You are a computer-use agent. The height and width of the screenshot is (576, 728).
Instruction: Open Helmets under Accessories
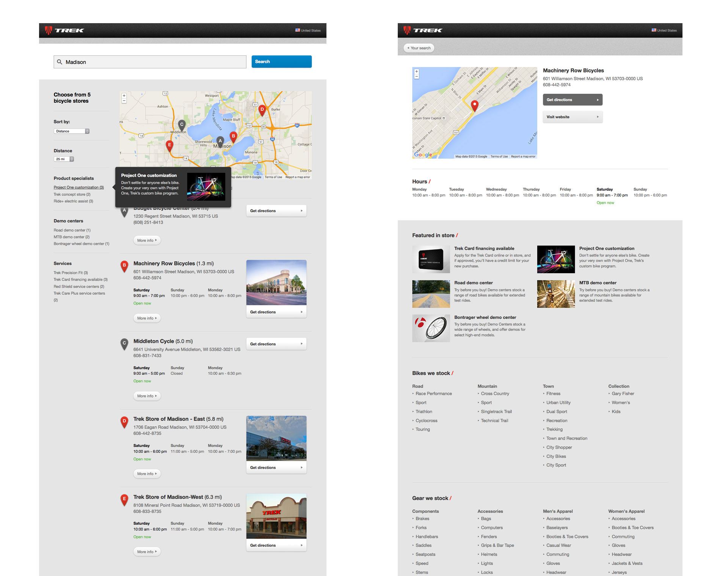[x=489, y=554]
